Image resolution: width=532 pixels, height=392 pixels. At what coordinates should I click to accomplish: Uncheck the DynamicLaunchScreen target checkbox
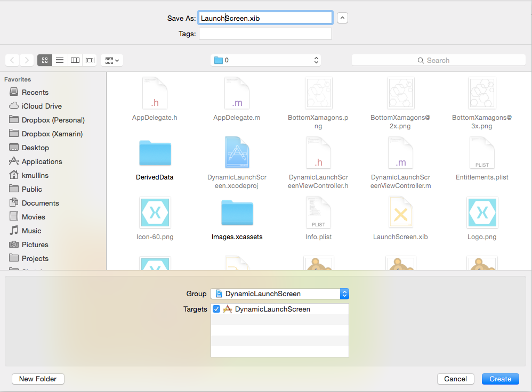coord(216,309)
